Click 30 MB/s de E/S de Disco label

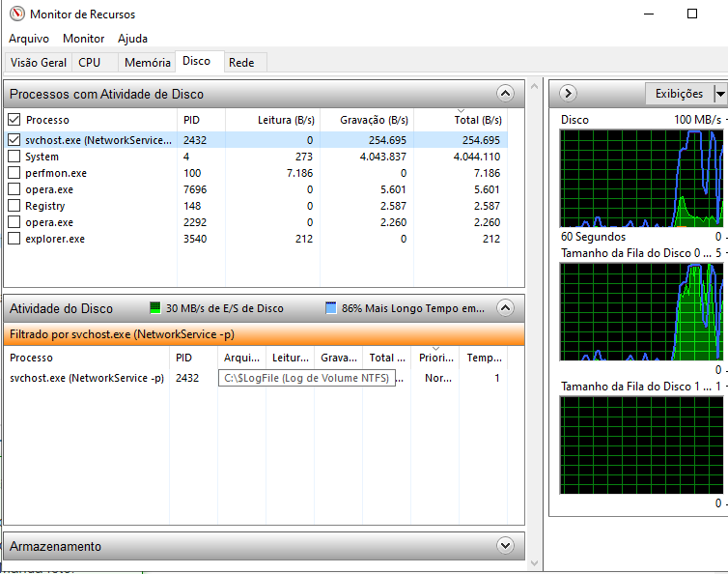[225, 308]
